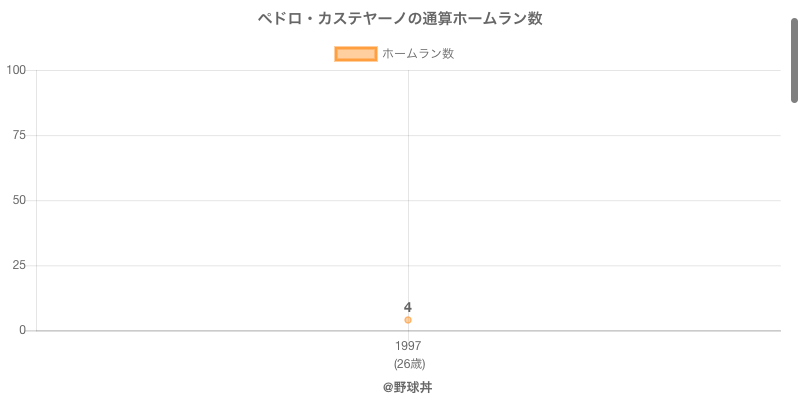
Task: Click the 25 y-axis tick label
Action: tap(19, 265)
